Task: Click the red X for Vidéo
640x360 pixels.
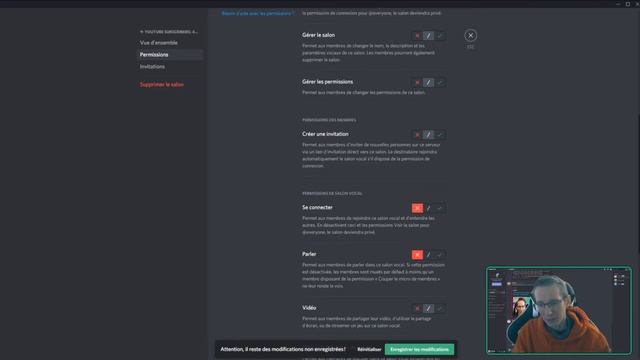Action: tap(417, 309)
